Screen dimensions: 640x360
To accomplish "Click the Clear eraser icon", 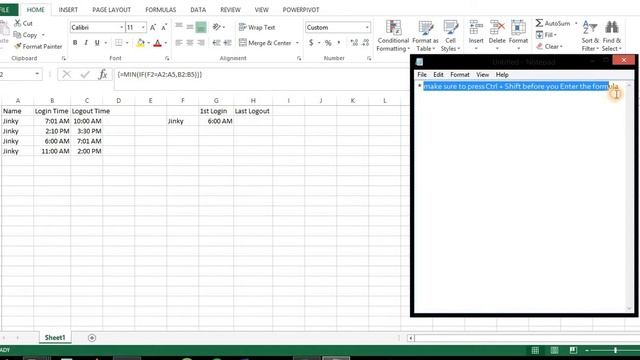I will pos(540,46).
